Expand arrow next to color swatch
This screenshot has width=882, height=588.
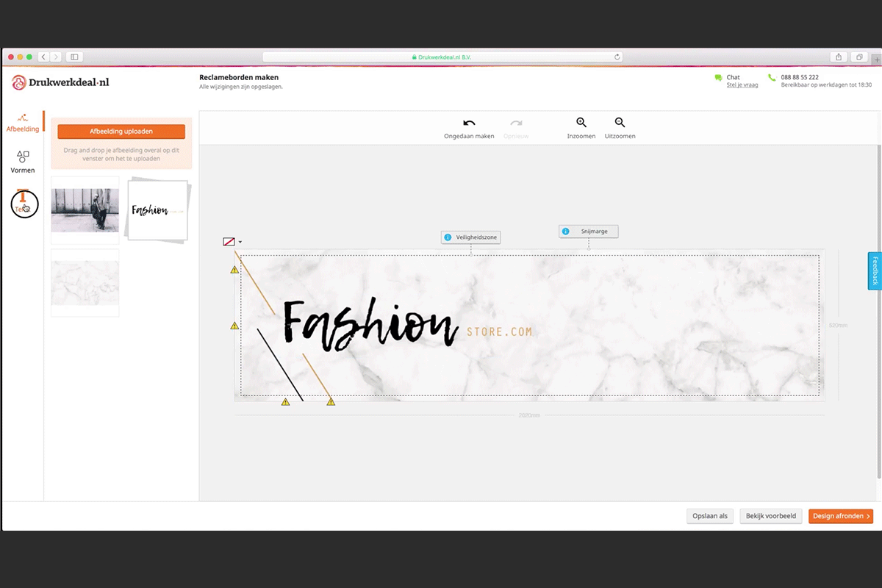click(x=240, y=242)
